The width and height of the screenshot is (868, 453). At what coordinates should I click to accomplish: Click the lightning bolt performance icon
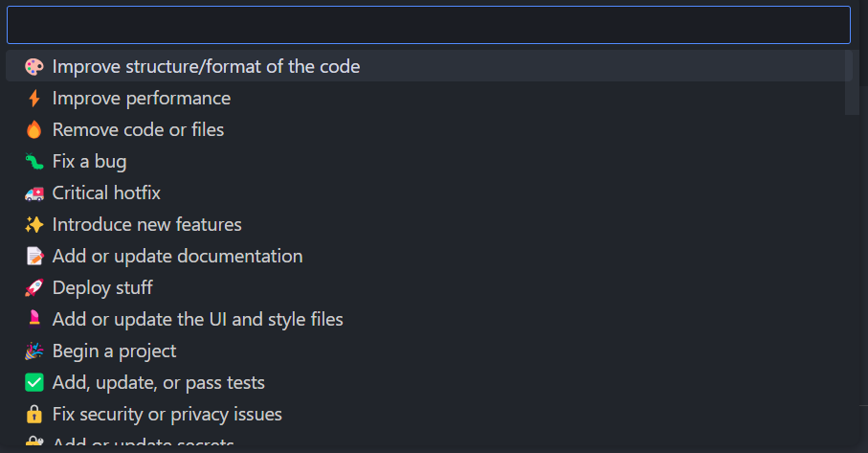click(x=34, y=99)
